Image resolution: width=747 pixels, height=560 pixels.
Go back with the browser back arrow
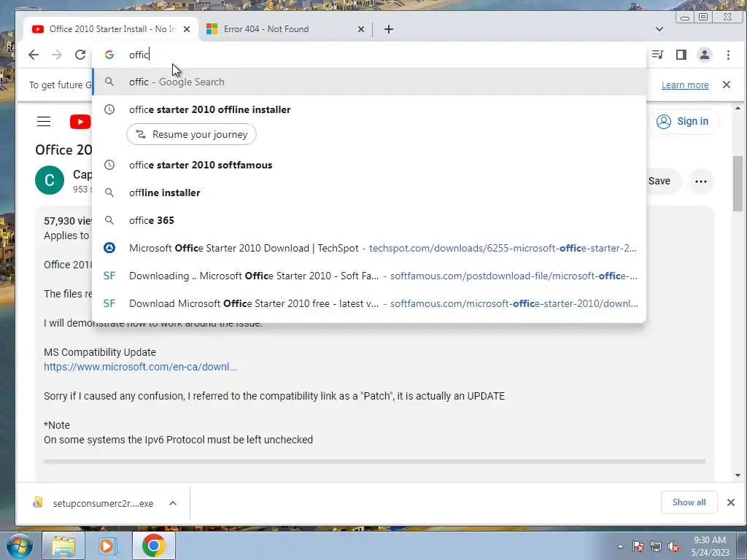(x=34, y=55)
